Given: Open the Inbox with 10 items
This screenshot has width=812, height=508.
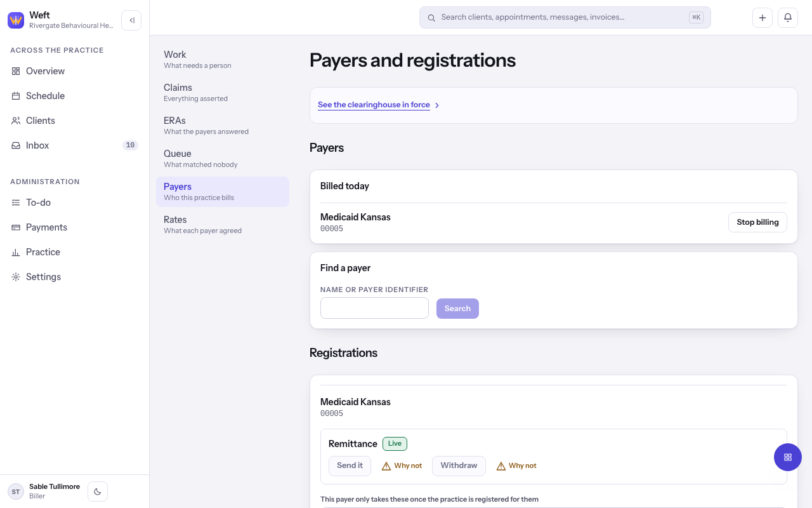Looking at the screenshot, I should pos(75,145).
